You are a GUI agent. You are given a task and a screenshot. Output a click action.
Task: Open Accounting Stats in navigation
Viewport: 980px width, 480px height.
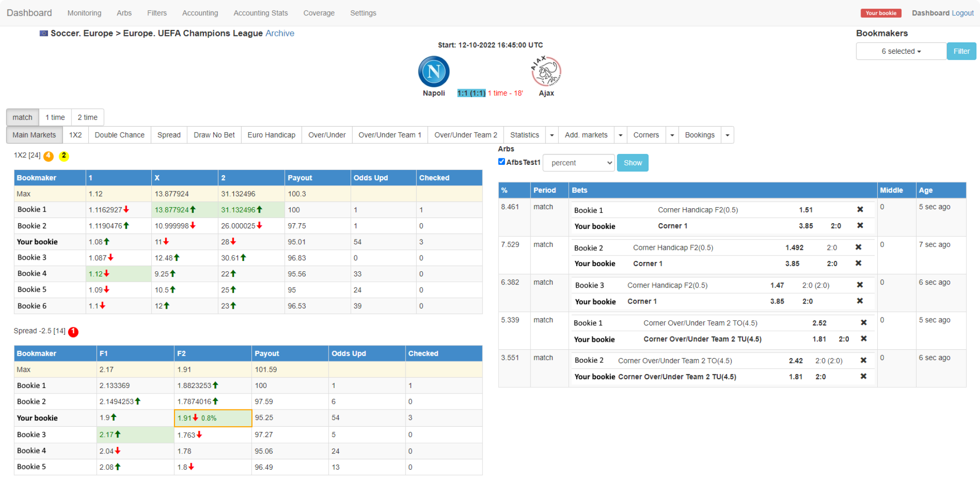click(260, 13)
